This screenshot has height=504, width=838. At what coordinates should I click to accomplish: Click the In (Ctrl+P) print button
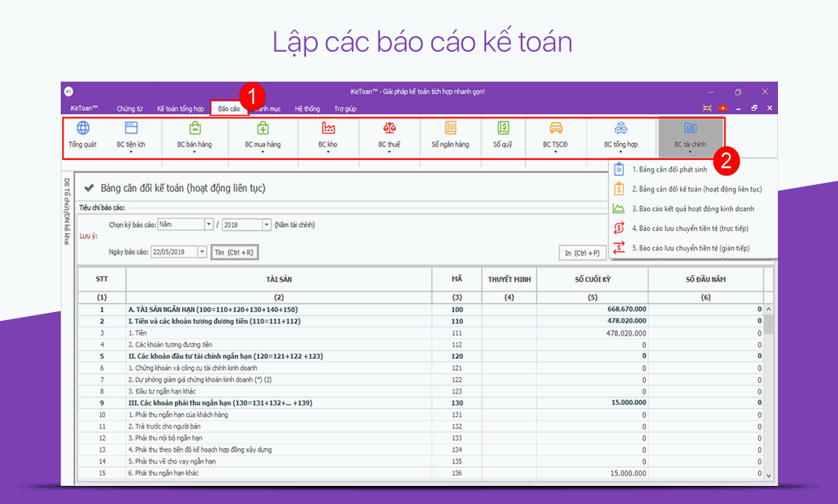(x=582, y=252)
